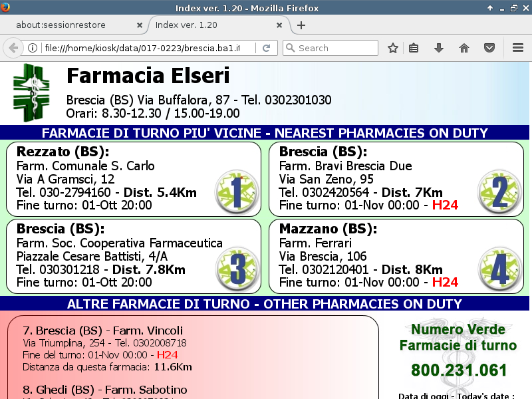Switch to the about:sessionrestore tab
This screenshot has height=399, width=532.
tap(70, 25)
